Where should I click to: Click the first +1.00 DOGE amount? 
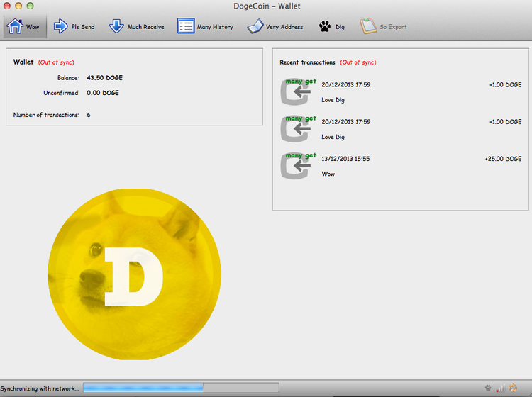coord(506,85)
